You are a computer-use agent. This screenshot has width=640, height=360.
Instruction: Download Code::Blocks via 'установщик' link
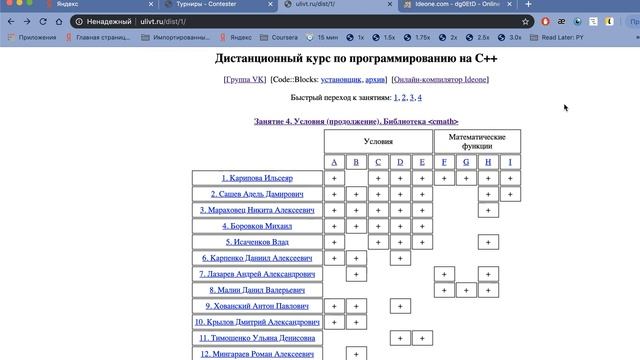pyautogui.click(x=341, y=79)
